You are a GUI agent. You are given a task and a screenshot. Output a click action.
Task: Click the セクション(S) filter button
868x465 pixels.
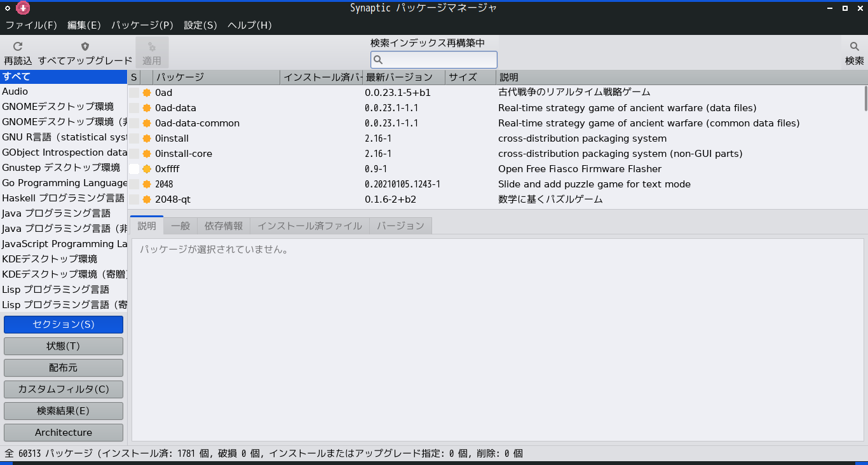(64, 325)
